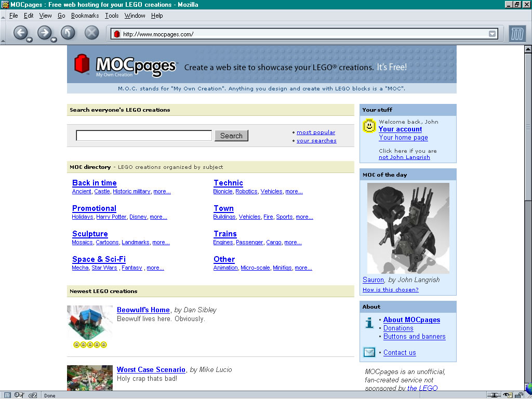Image resolution: width=532 pixels, height=399 pixels.
Task: Follow the 'not John Langrish' link
Action: click(404, 157)
